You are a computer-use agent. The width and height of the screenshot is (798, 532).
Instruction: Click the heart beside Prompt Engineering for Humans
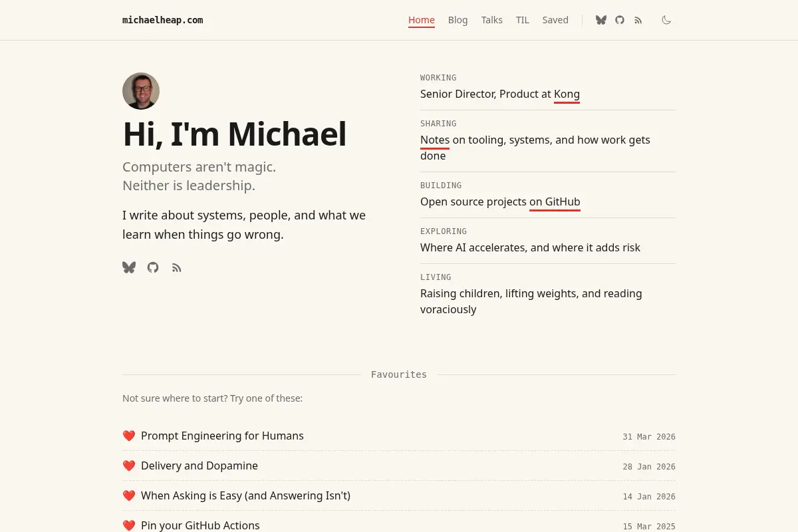(129, 436)
